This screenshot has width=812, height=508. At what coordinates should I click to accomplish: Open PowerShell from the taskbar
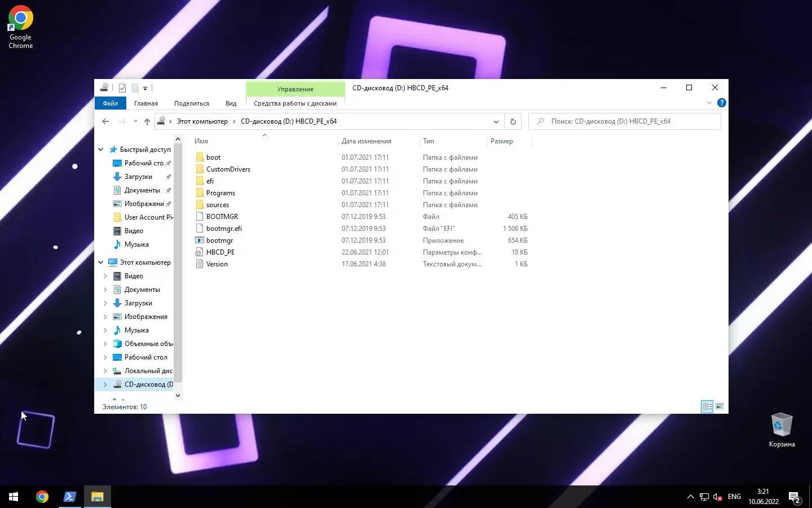point(70,497)
